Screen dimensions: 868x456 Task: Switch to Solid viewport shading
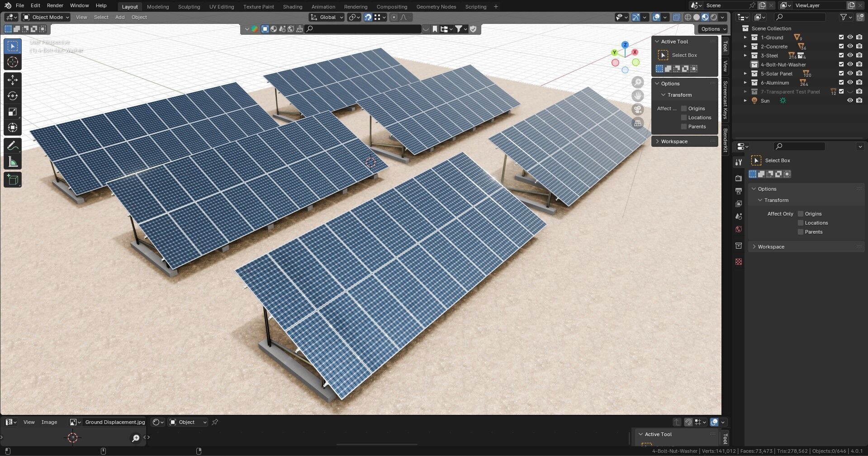point(697,17)
